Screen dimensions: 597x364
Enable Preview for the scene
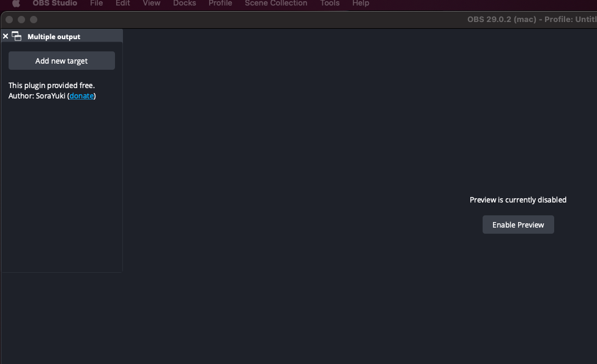518,225
